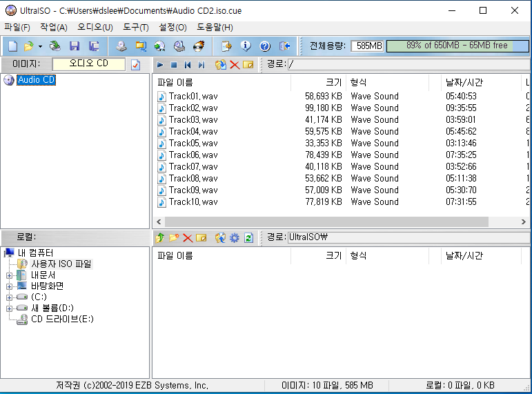Click the local path field UltraISO\

(409, 237)
